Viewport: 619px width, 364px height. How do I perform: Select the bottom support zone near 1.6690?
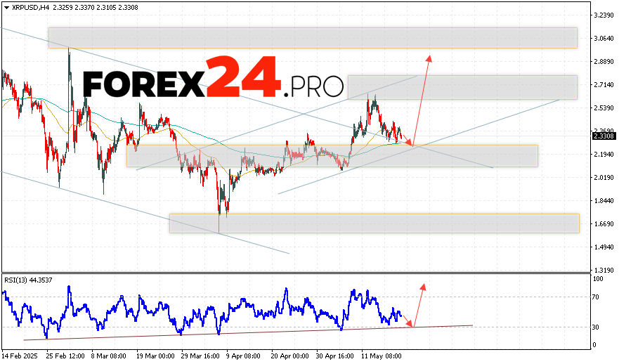[374, 223]
